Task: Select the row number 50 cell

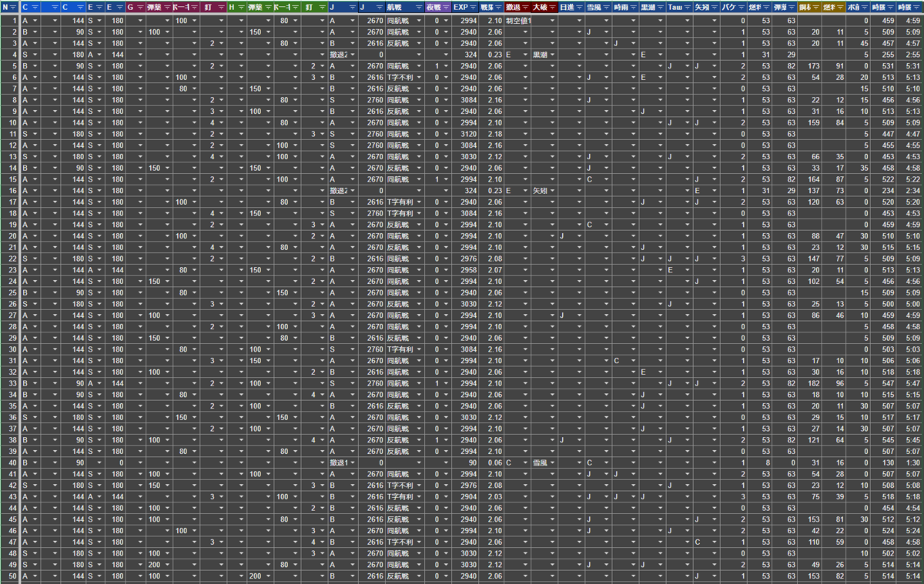Action: coord(10,576)
